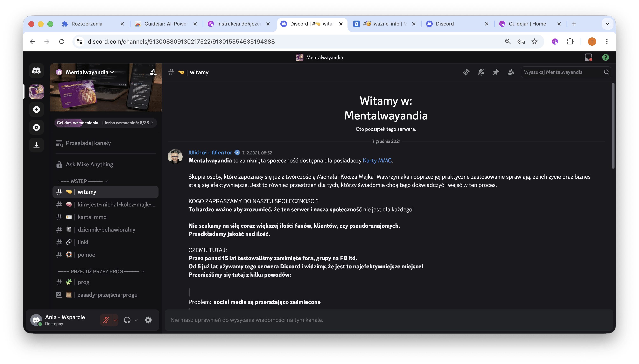639x364 pixels.
Task: Select the Mentalwayandia server icon in sidebar
Action: point(36,92)
